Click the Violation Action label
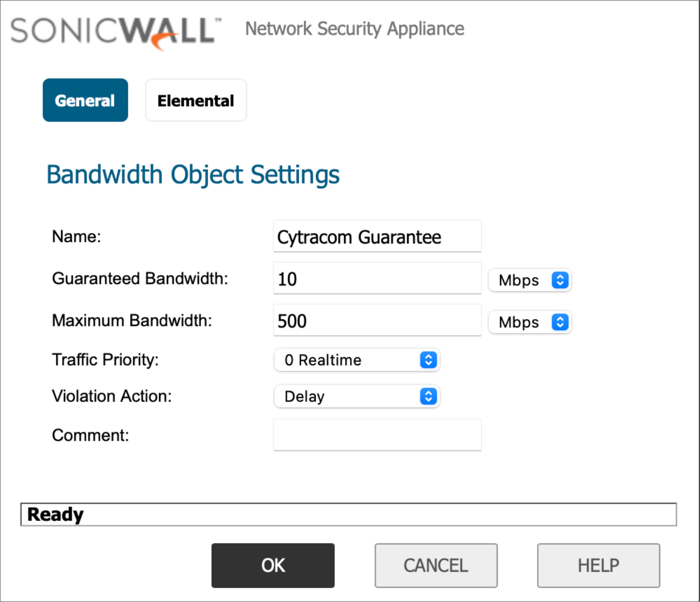 click(112, 396)
